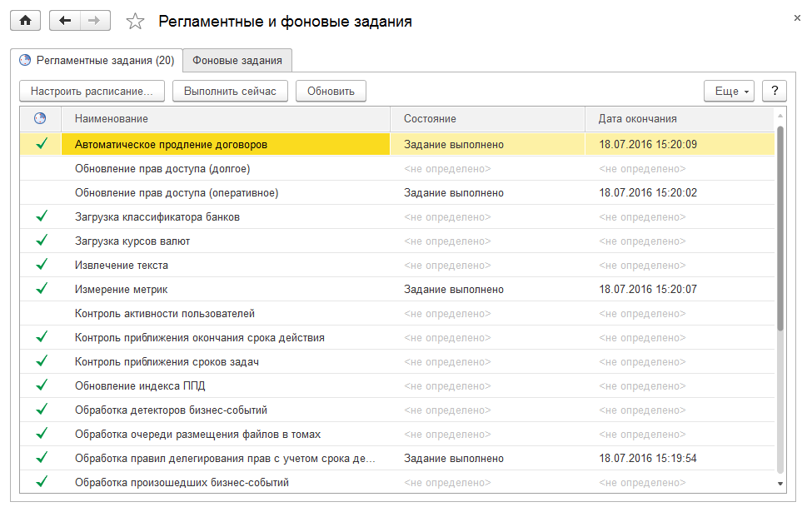Switch to Фоновые задания tab
Image resolution: width=812 pixels, height=512 pixels.
coord(237,60)
